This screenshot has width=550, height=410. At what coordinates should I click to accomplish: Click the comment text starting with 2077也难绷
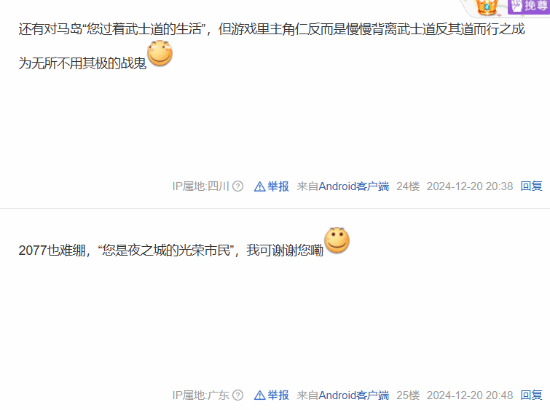point(171,250)
